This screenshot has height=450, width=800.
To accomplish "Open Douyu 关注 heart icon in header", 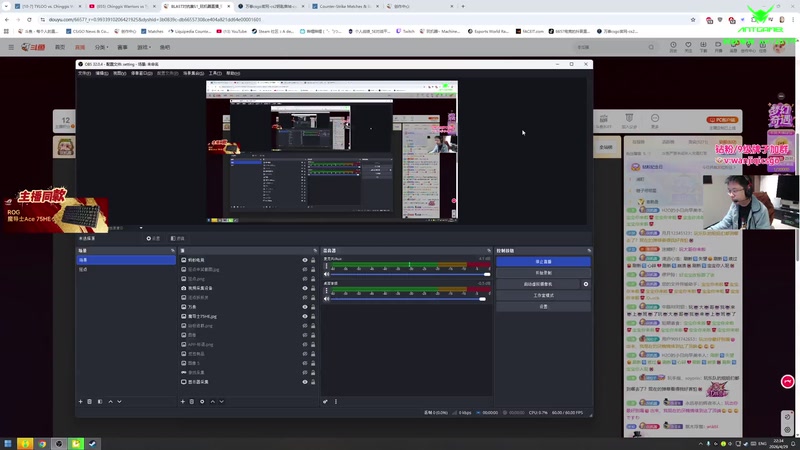I will [688, 45].
